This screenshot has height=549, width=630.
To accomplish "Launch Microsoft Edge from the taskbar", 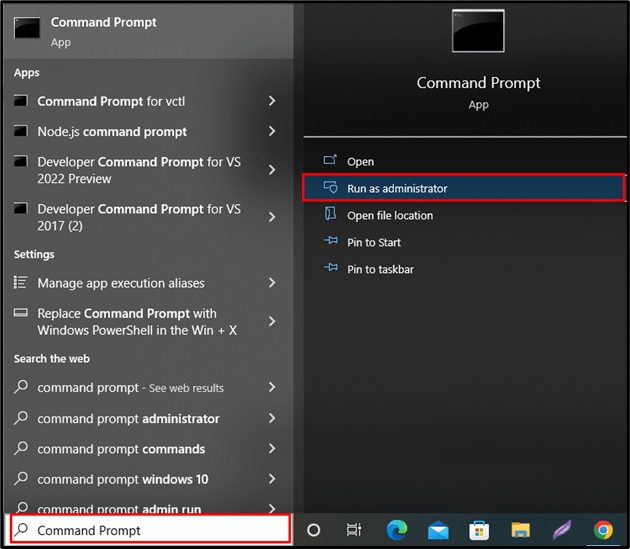I will pyautogui.click(x=397, y=530).
